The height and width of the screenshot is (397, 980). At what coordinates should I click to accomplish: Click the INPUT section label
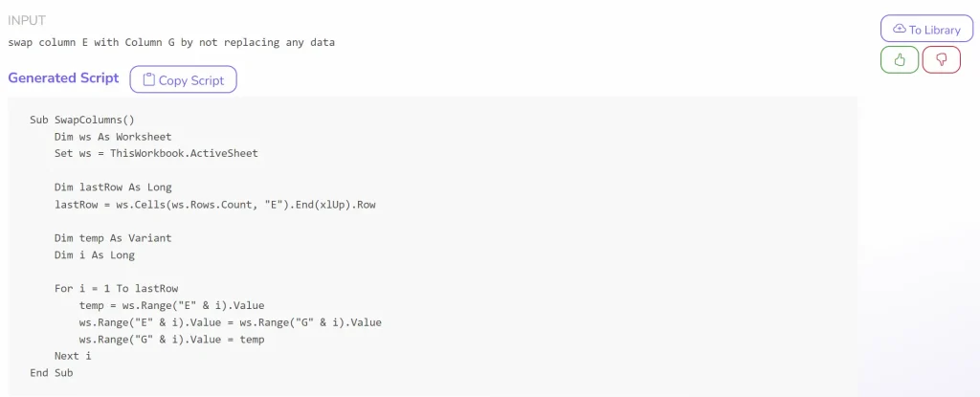(26, 21)
